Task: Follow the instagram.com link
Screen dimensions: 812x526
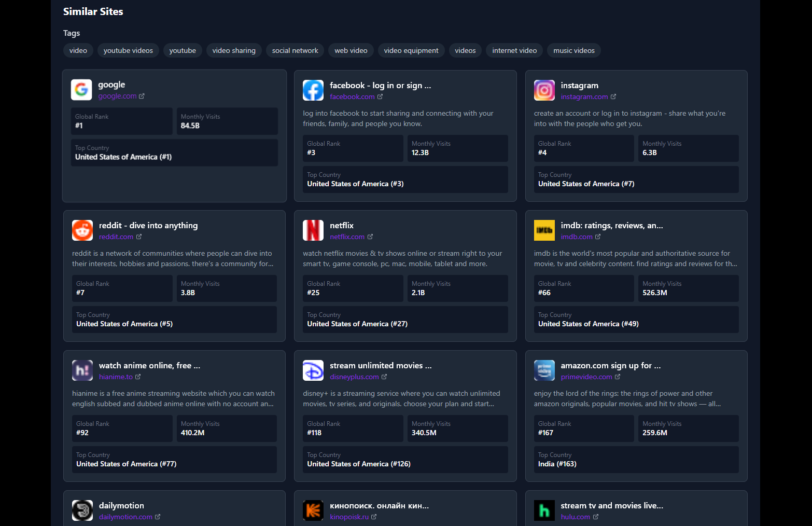Action: [x=584, y=96]
